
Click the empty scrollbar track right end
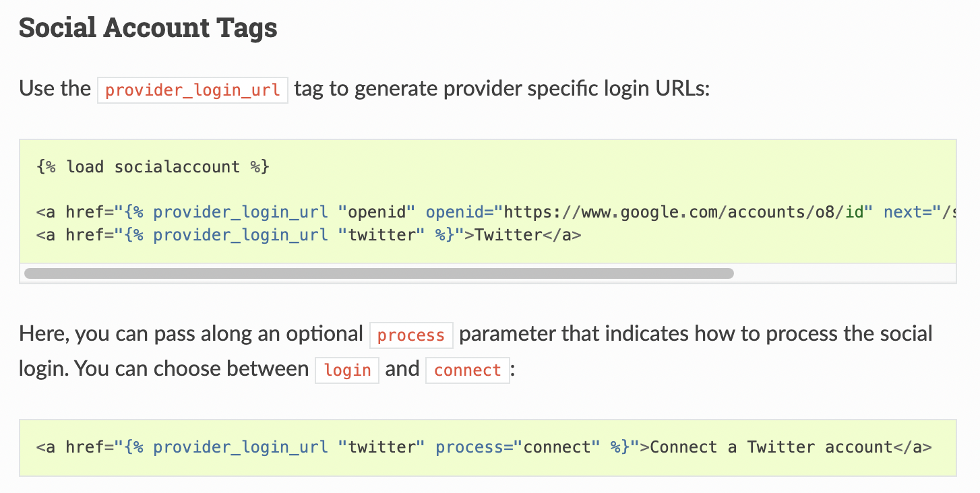(x=845, y=273)
